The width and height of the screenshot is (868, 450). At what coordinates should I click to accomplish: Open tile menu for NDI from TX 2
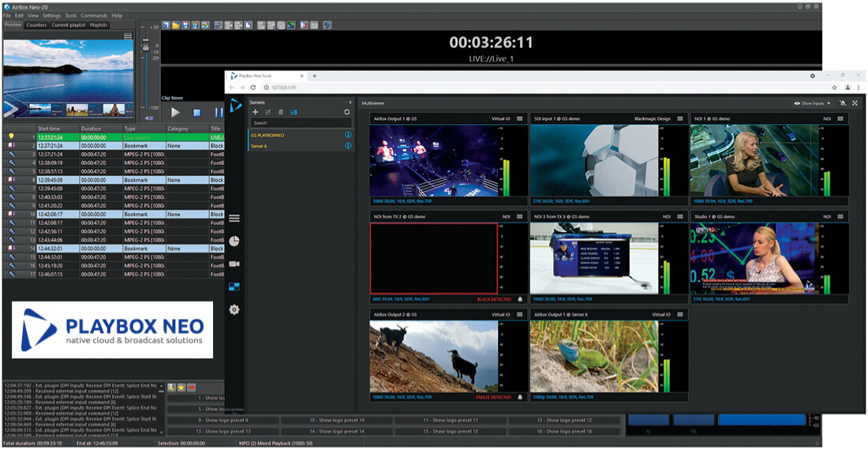tap(520, 216)
